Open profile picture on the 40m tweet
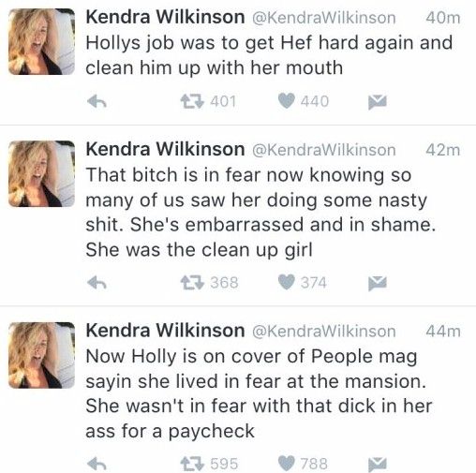 (41, 42)
